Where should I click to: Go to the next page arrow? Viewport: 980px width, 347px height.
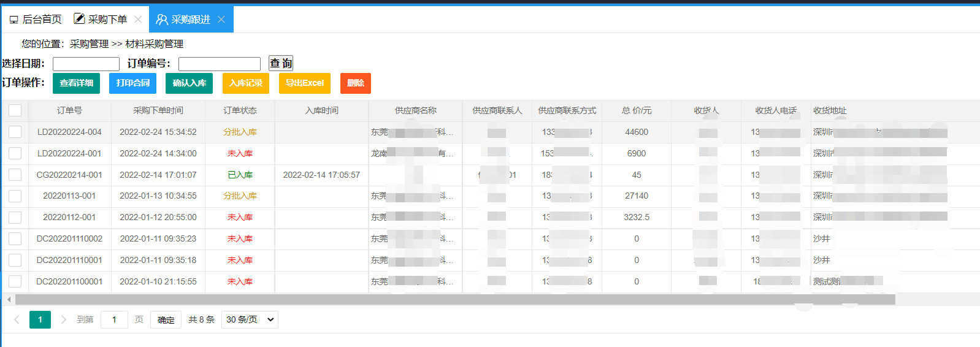(x=63, y=319)
